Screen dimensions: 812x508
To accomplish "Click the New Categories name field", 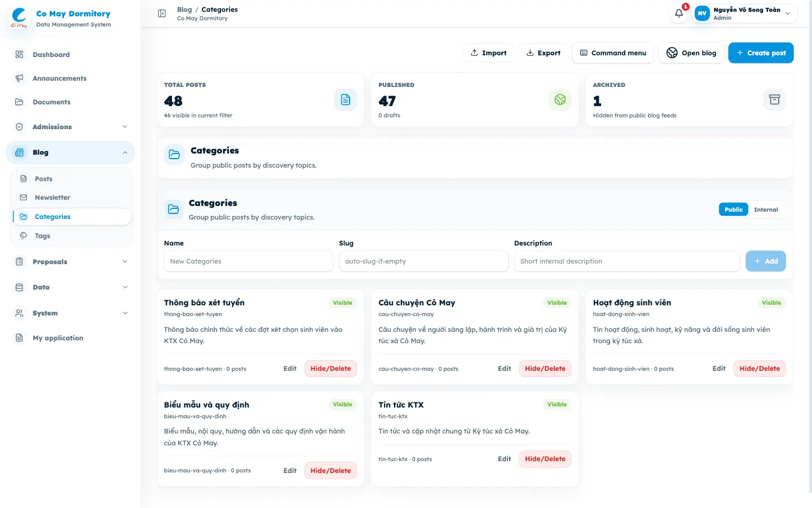I will pyautogui.click(x=248, y=261).
